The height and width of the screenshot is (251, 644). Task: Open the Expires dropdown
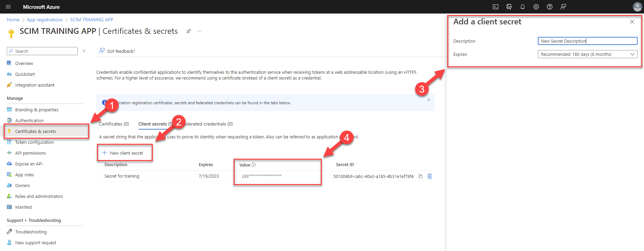588,54
